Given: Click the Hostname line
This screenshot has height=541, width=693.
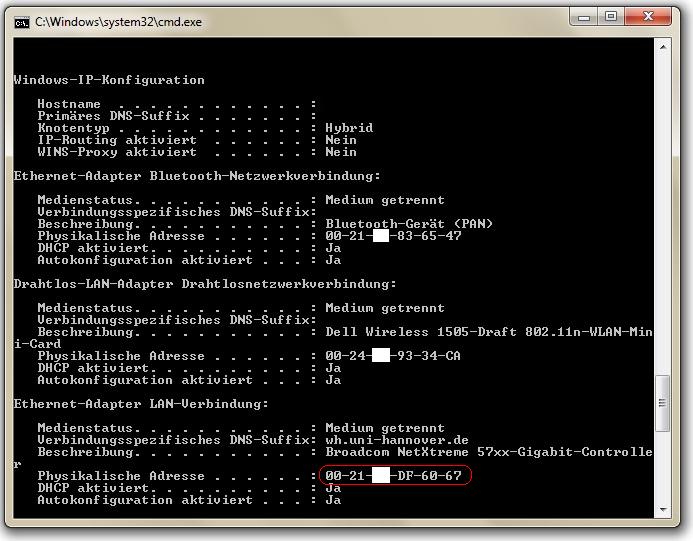Looking at the screenshot, I should 177,104.
